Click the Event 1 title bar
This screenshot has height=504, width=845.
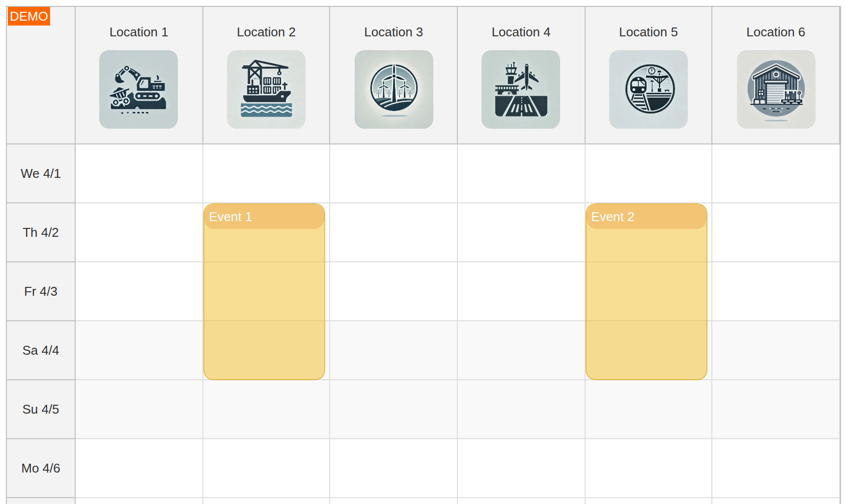pyautogui.click(x=264, y=216)
